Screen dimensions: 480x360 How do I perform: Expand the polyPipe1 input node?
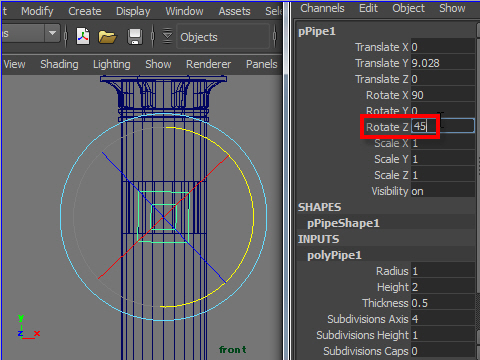(x=334, y=255)
